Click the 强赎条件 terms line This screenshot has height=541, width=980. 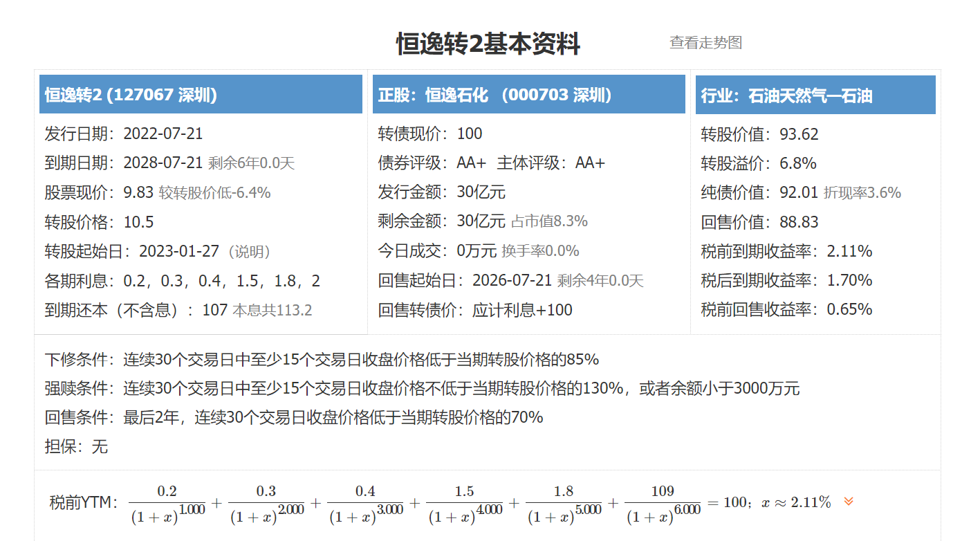(423, 389)
